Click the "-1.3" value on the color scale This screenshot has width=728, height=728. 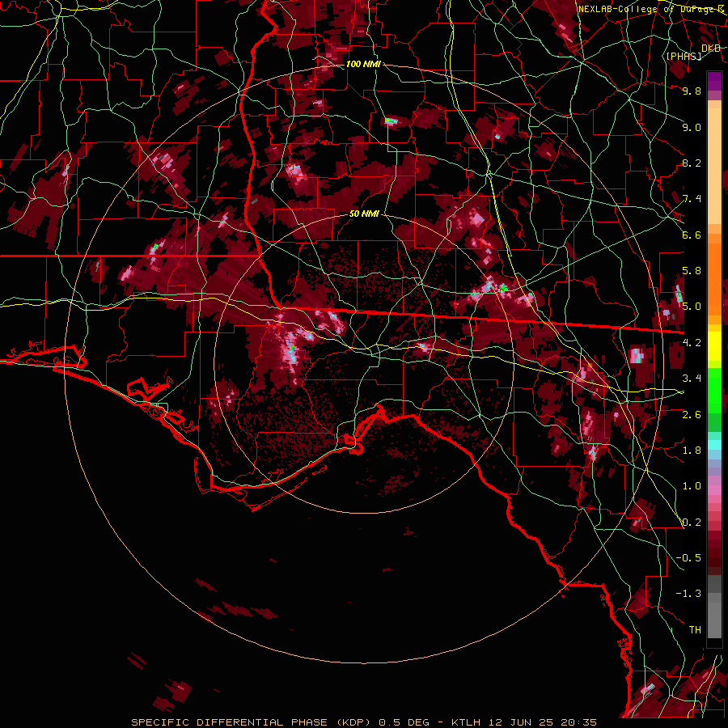point(688,594)
